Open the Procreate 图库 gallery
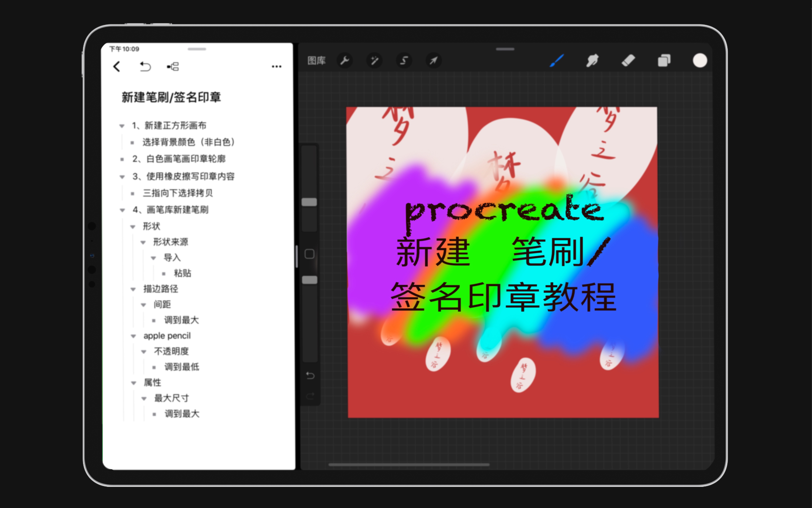 [x=316, y=61]
